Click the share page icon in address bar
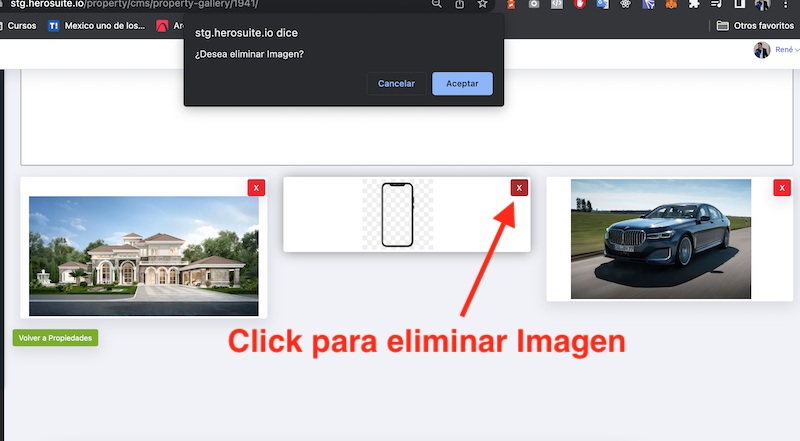Screen dimensions: 800x441 click(460, 4)
